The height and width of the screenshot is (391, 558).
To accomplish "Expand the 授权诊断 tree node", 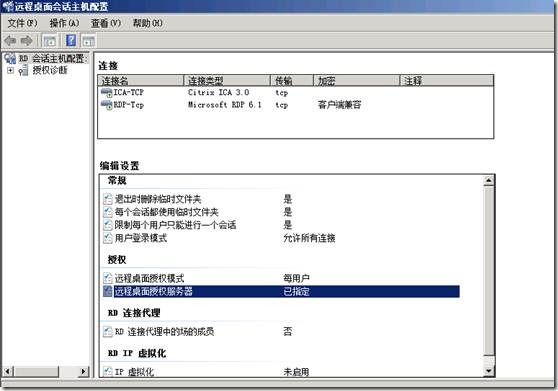I will coord(10,70).
